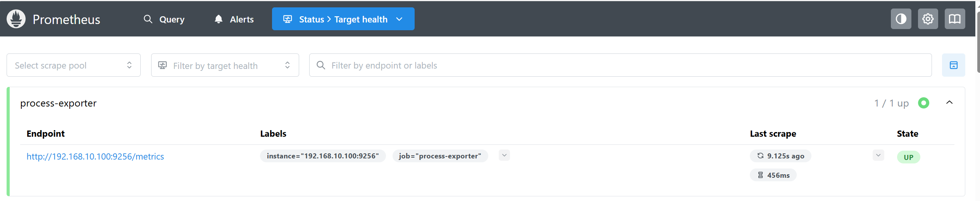Go to the Query page
980x201 pixels.
point(164,19)
